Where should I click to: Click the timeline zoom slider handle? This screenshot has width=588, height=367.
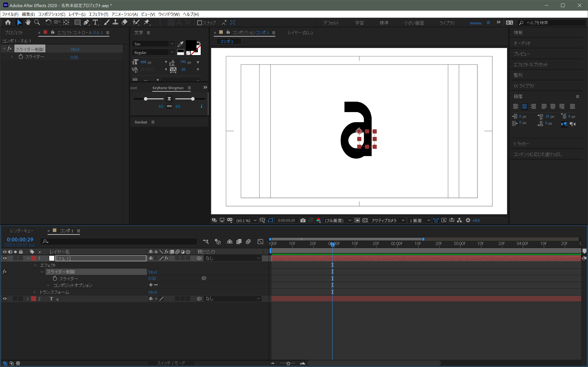click(x=288, y=364)
